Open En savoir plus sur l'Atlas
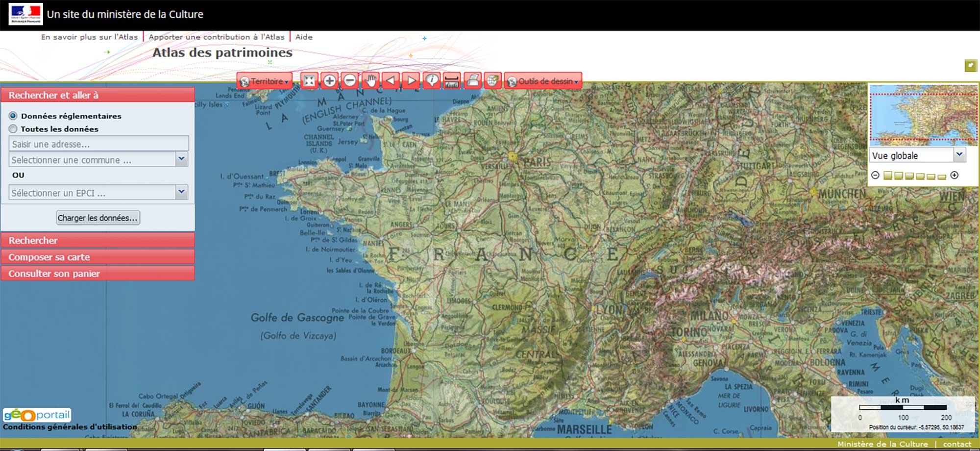This screenshot has width=980, height=451. click(x=89, y=37)
